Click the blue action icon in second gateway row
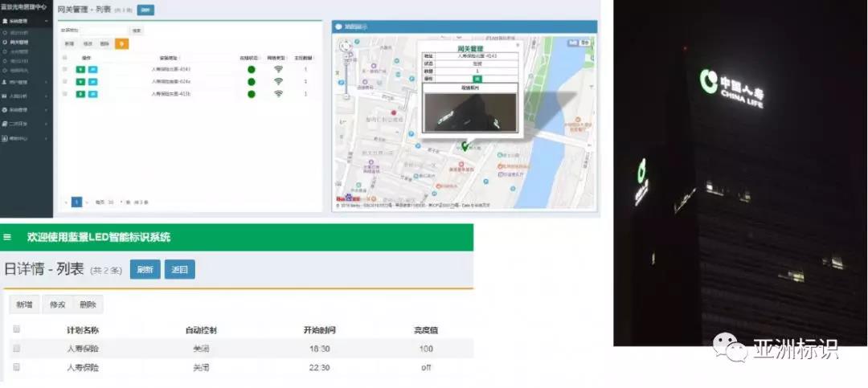868x388 pixels. click(92, 82)
